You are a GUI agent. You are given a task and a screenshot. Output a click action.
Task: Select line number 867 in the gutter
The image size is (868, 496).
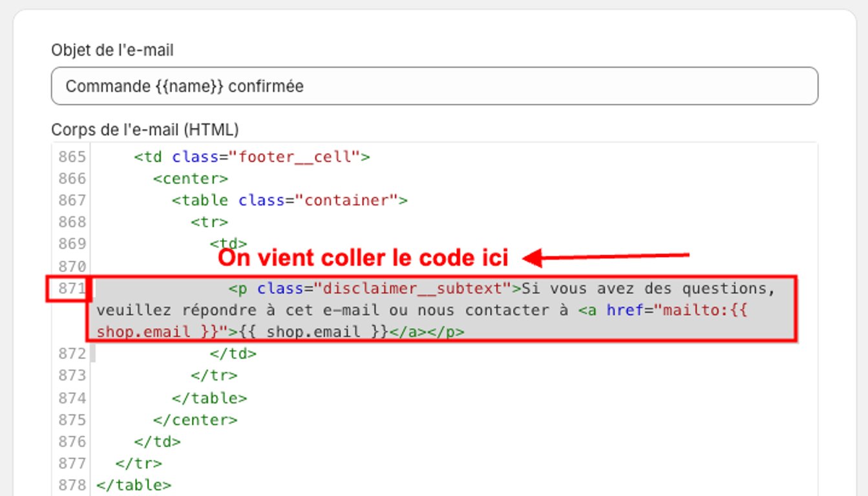(x=72, y=200)
